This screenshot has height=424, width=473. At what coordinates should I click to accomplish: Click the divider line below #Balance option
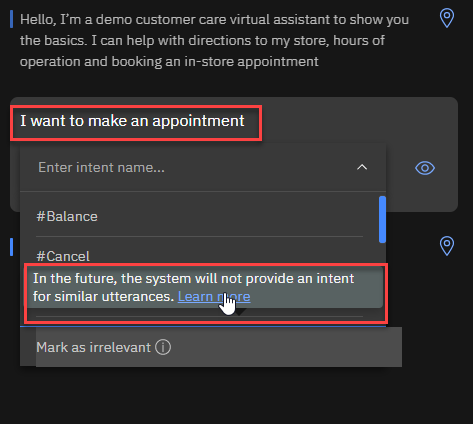(199, 236)
